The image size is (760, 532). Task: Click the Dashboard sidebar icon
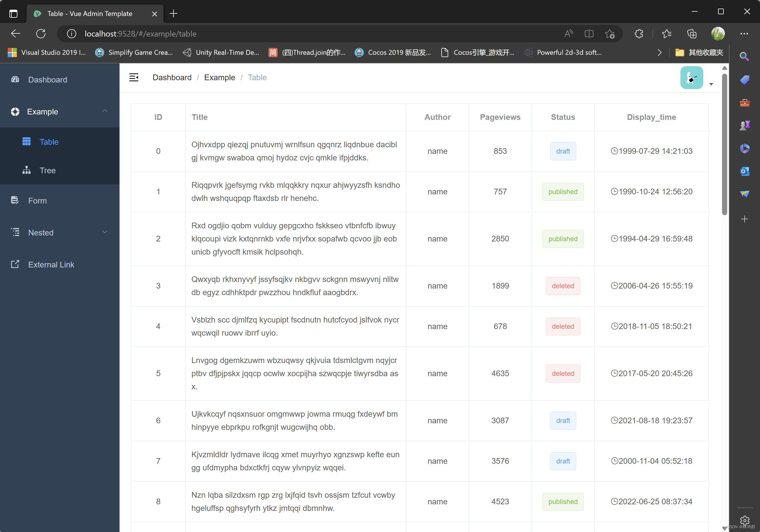coord(16,79)
